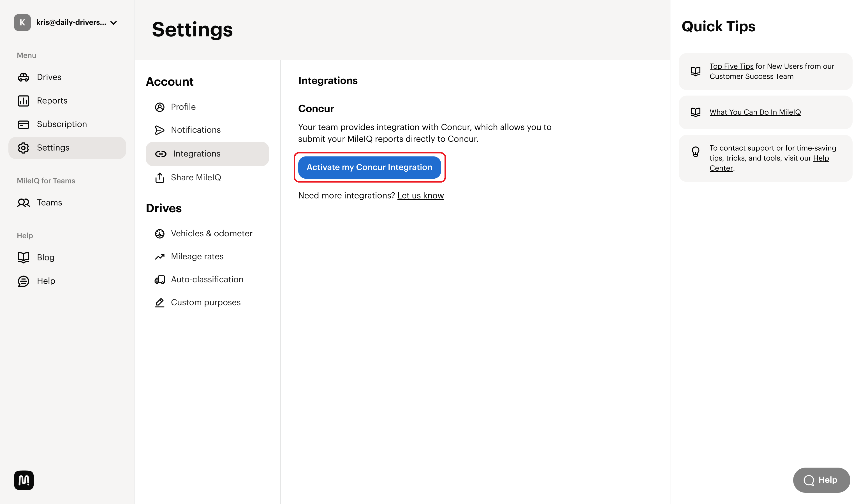Click the Custom purposes pencil icon

tap(159, 303)
